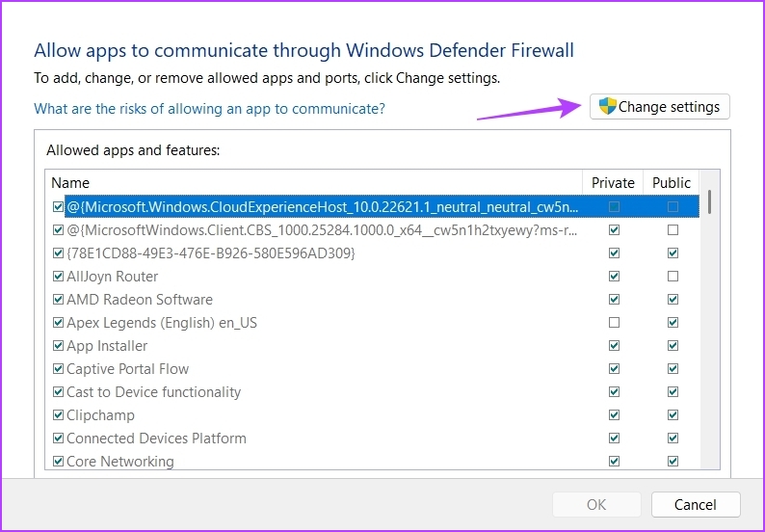Select the Clipchamp row text
The image size is (765, 532).
tap(100, 414)
